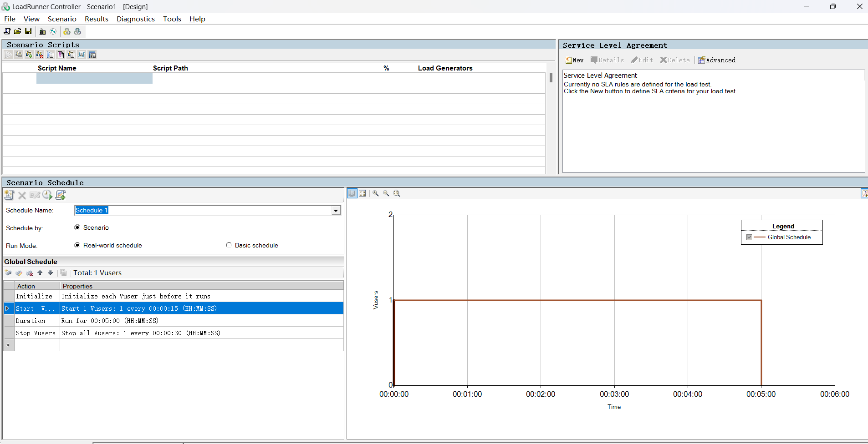Click the highlighted empty Script Name cell
This screenshot has height=444, width=868.
tap(94, 78)
